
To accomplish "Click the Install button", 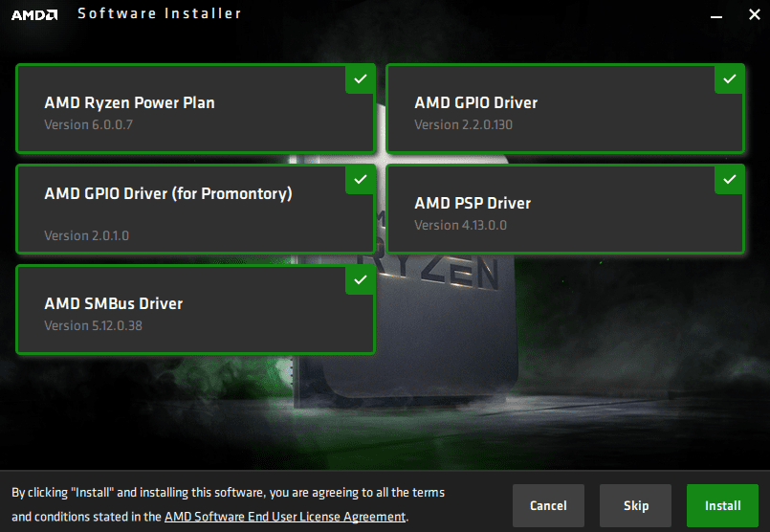I will (x=722, y=505).
